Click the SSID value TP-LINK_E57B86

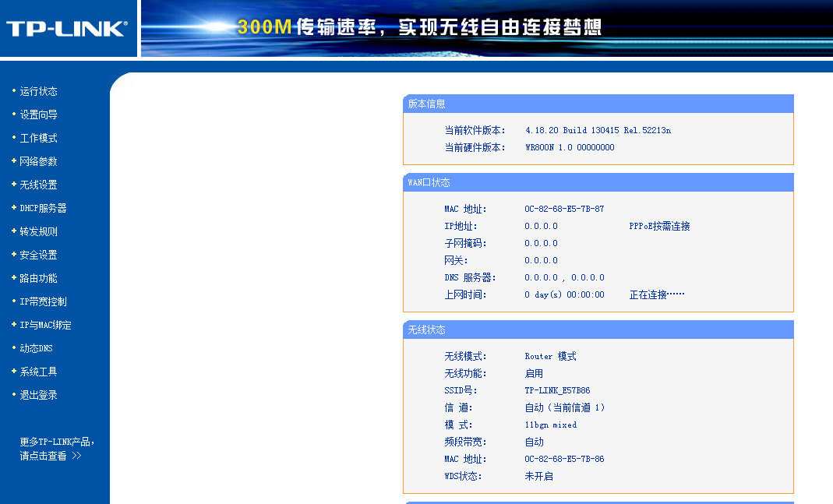(557, 390)
